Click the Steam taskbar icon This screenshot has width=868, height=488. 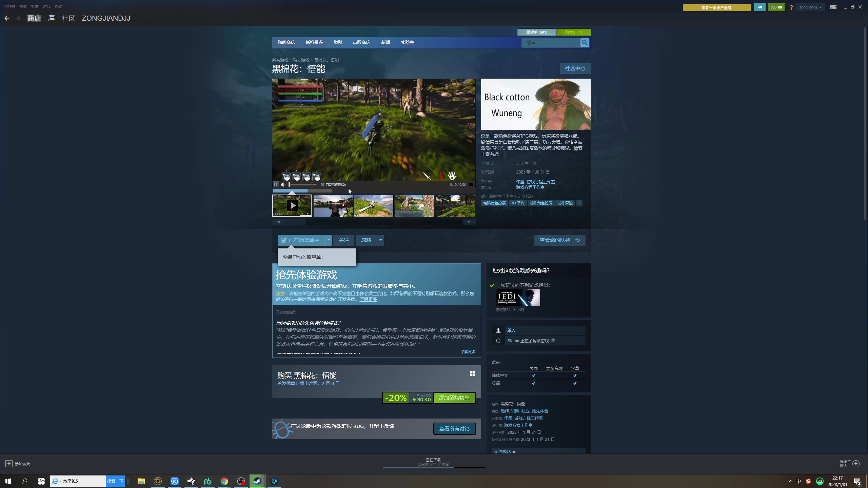257,481
